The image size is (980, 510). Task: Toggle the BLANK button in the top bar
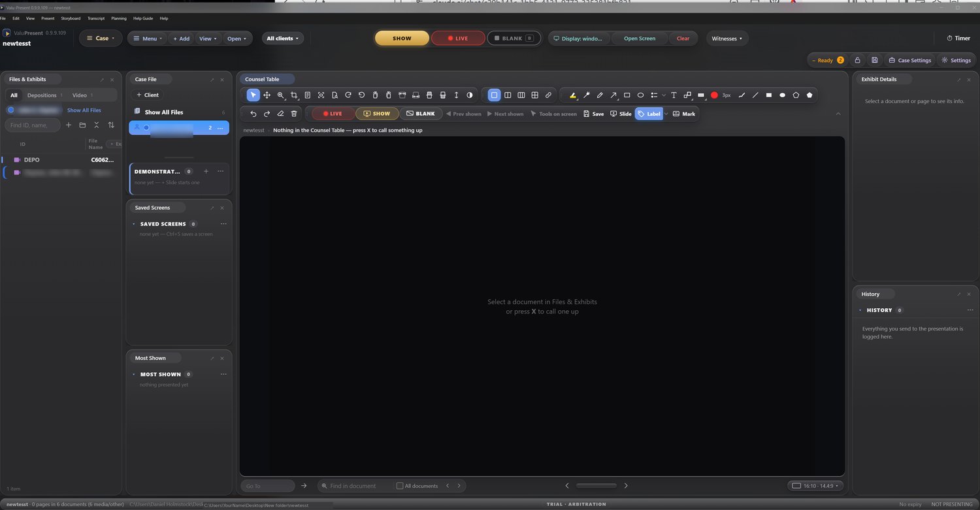[514, 39]
